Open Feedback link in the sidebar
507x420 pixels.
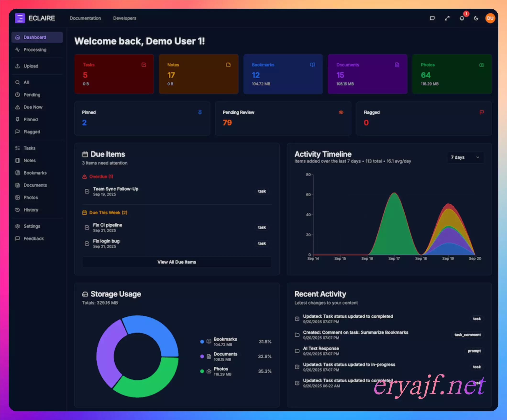pyautogui.click(x=33, y=239)
